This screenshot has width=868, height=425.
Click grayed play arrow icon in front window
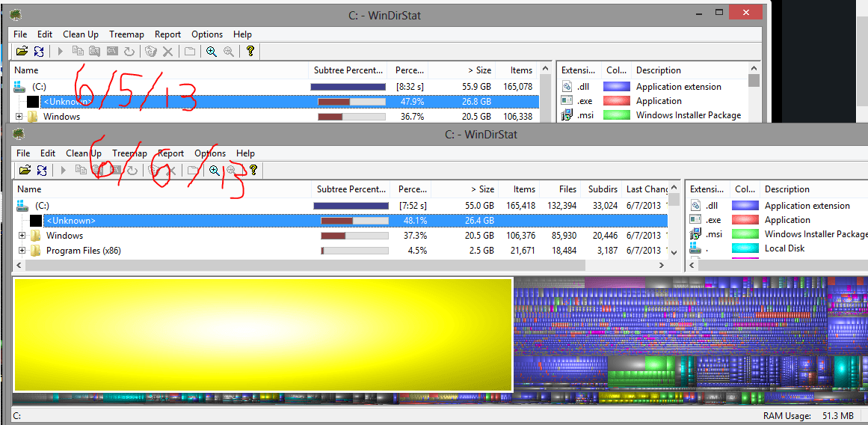pyautogui.click(x=63, y=170)
